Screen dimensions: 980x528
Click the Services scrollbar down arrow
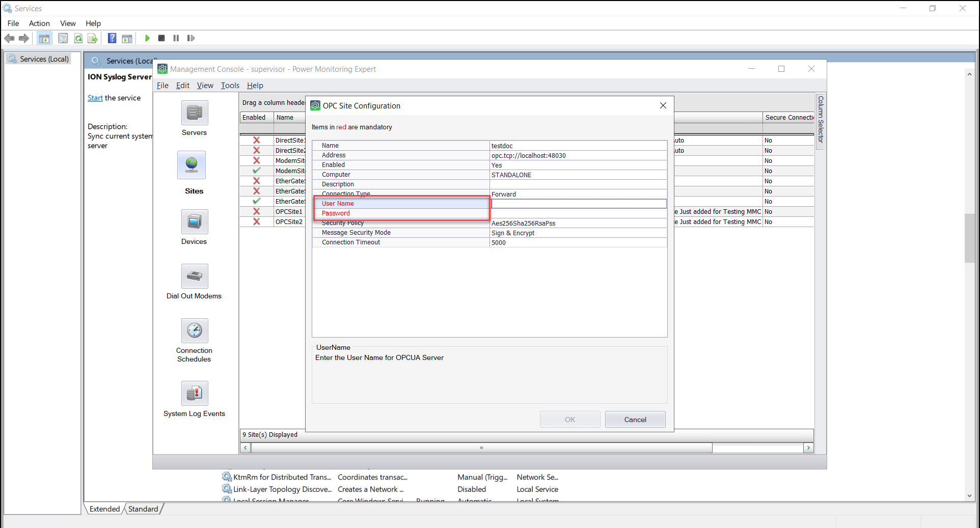coord(969,496)
